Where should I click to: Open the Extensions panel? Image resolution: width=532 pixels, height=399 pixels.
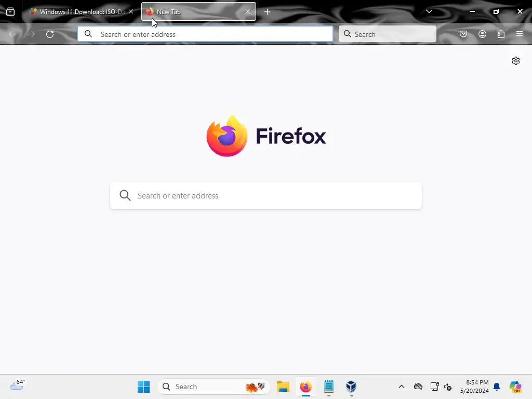click(501, 34)
